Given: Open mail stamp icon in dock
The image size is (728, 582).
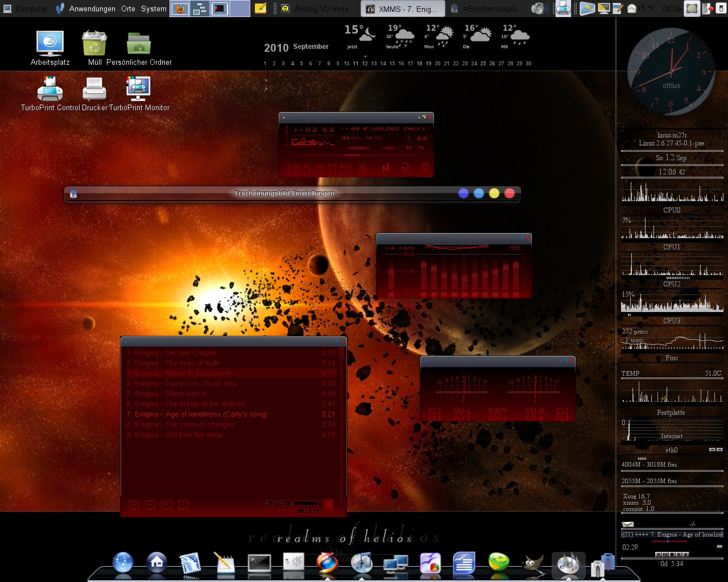Looking at the screenshot, I should click(x=191, y=563).
